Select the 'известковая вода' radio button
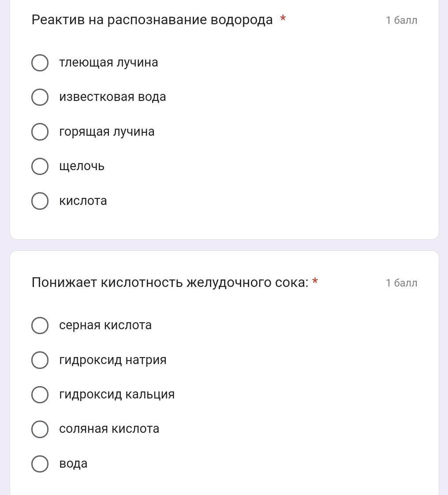The image size is (448, 495). tap(40, 97)
